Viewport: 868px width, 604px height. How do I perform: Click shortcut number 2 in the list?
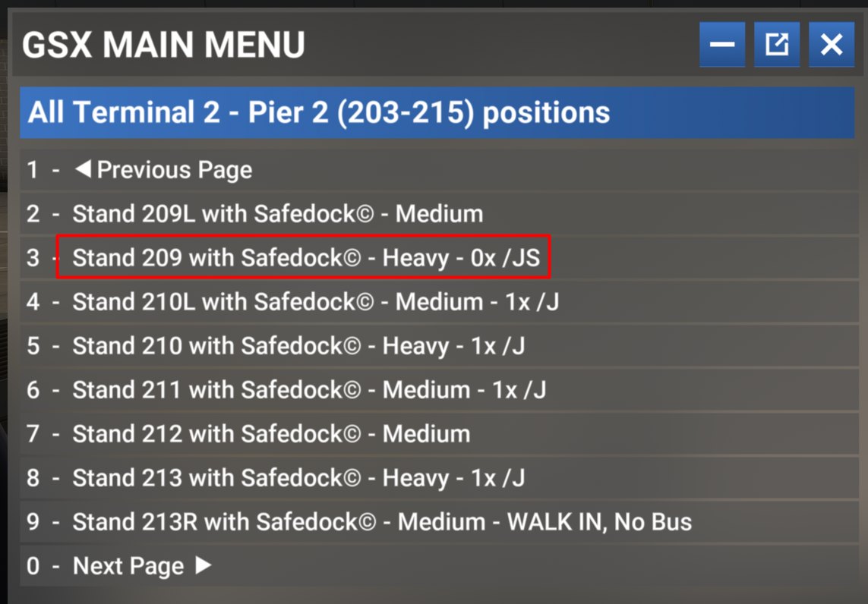(33, 213)
